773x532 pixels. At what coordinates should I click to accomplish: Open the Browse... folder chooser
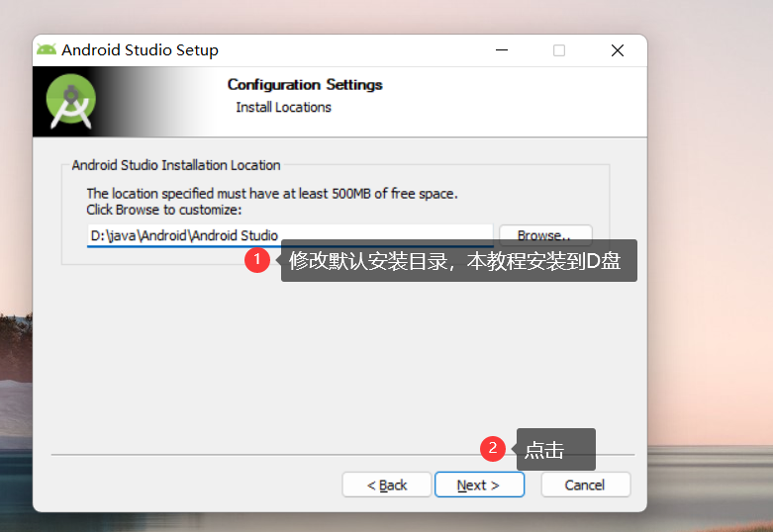pyautogui.click(x=545, y=234)
